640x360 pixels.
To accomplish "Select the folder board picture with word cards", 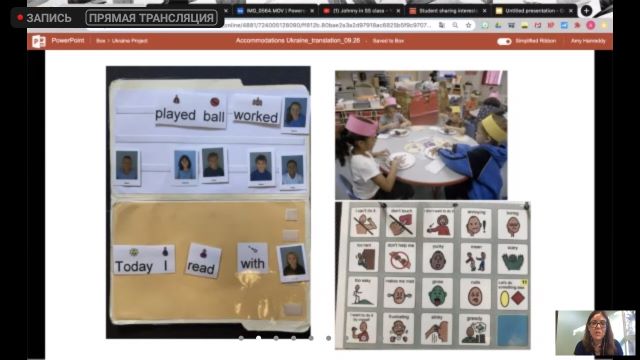I will (208, 202).
